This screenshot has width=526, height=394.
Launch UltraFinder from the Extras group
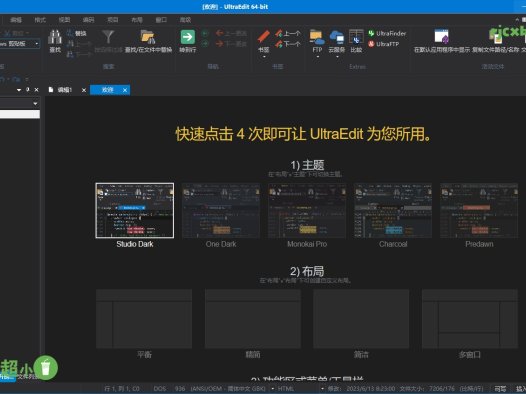(x=387, y=33)
